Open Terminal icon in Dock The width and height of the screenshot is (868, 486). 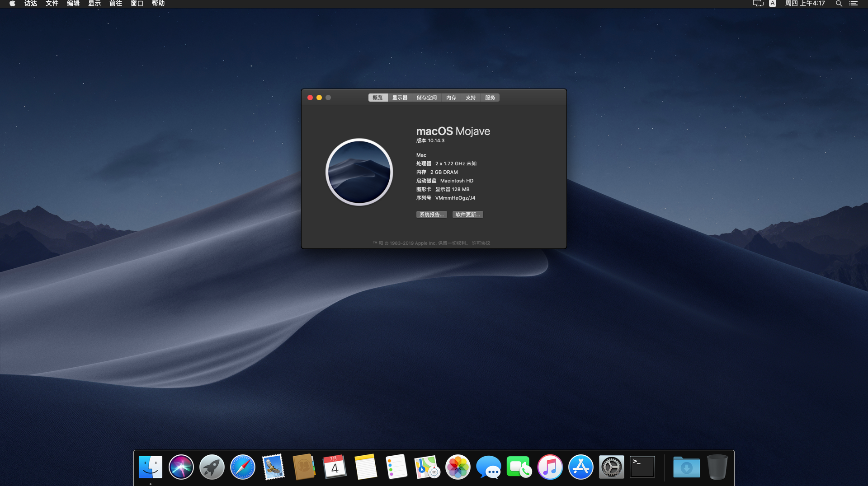pyautogui.click(x=642, y=467)
